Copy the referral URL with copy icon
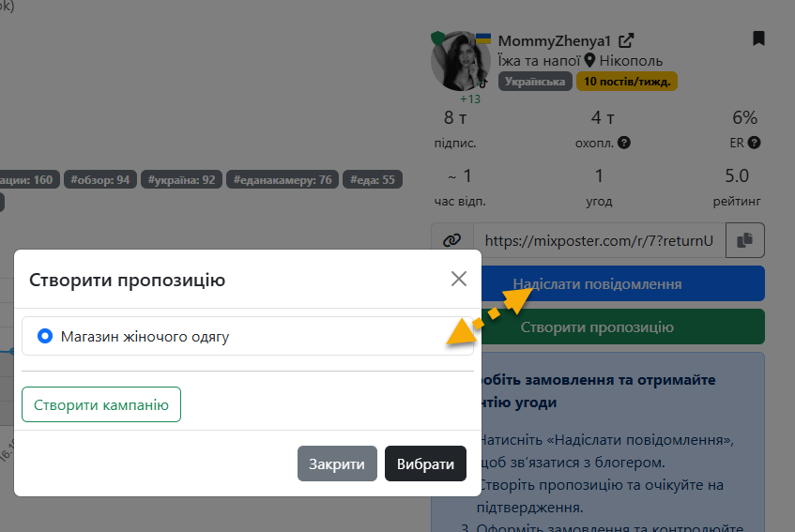This screenshot has width=795, height=532. 745,240
